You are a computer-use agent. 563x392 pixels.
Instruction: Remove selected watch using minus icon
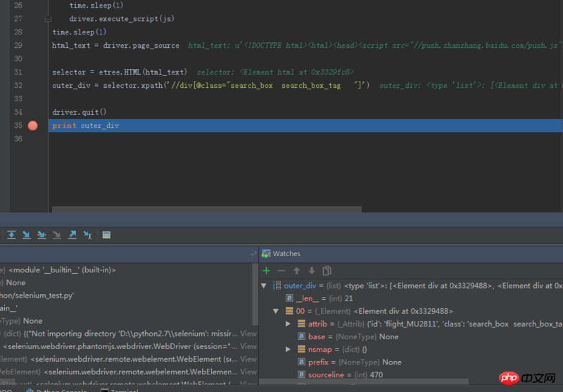click(281, 270)
